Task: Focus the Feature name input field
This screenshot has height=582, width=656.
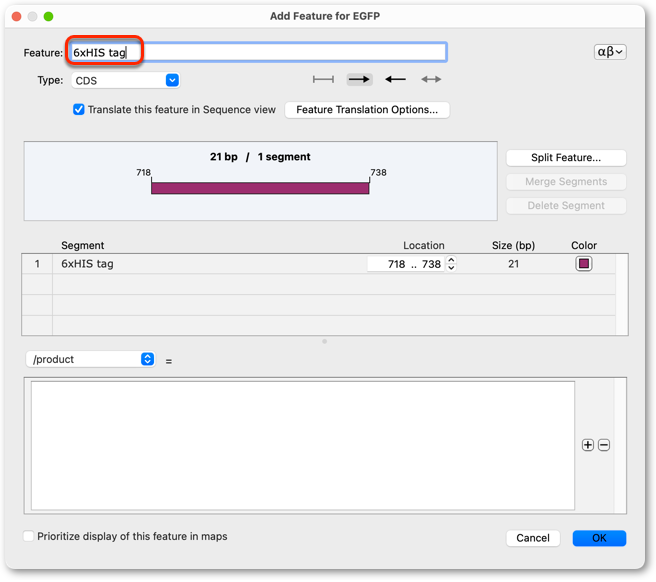Action: (x=258, y=52)
